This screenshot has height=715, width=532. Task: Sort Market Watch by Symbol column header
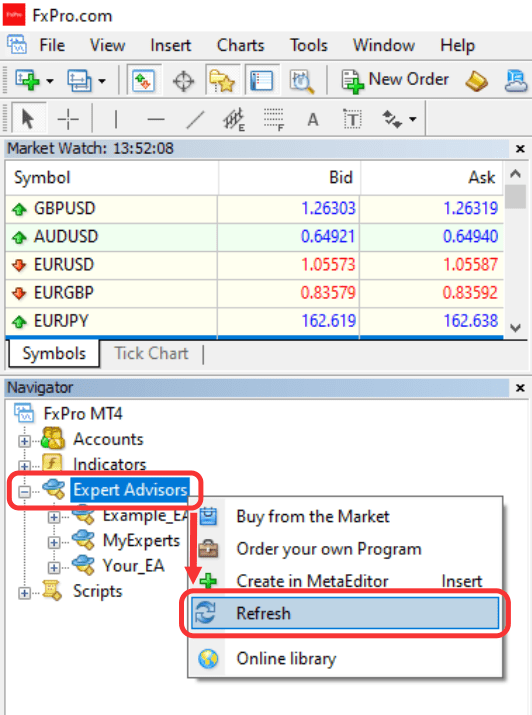click(112, 177)
